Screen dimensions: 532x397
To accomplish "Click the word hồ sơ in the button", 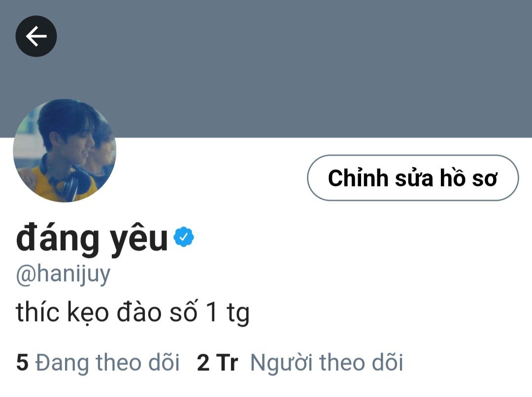I will [468, 178].
